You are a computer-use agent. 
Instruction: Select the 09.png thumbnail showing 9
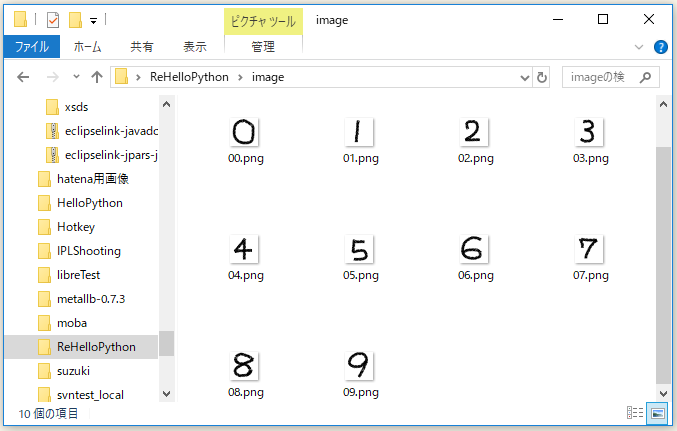click(x=359, y=366)
